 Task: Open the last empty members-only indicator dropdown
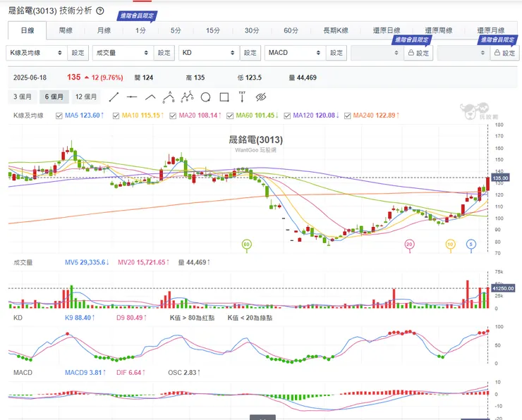click(x=463, y=53)
